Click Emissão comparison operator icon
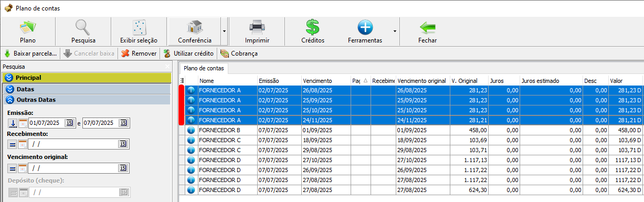The image size is (644, 202). pyautogui.click(x=13, y=123)
